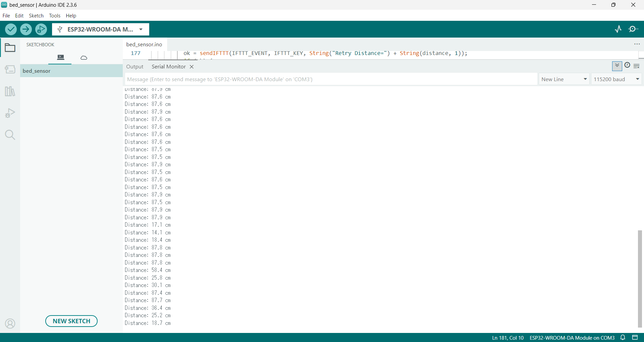Viewport: 644px width, 342px height.
Task: Click the sendIFTTT code line in editor
Action: [x=325, y=53]
